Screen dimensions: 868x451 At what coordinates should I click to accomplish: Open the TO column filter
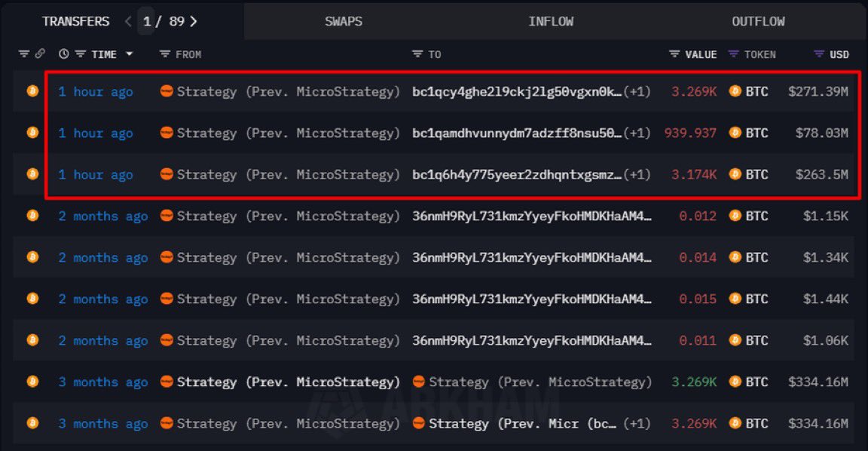click(417, 54)
